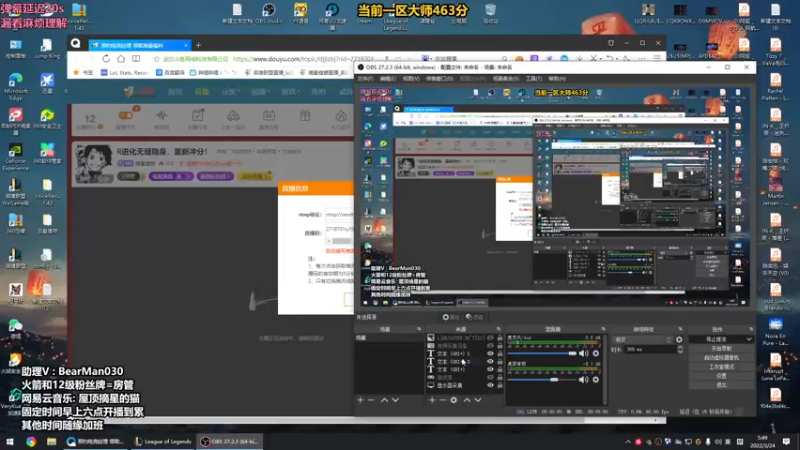Pop out the 混音器 dock panel icon
This screenshot has width=800, height=450.
click(x=603, y=329)
